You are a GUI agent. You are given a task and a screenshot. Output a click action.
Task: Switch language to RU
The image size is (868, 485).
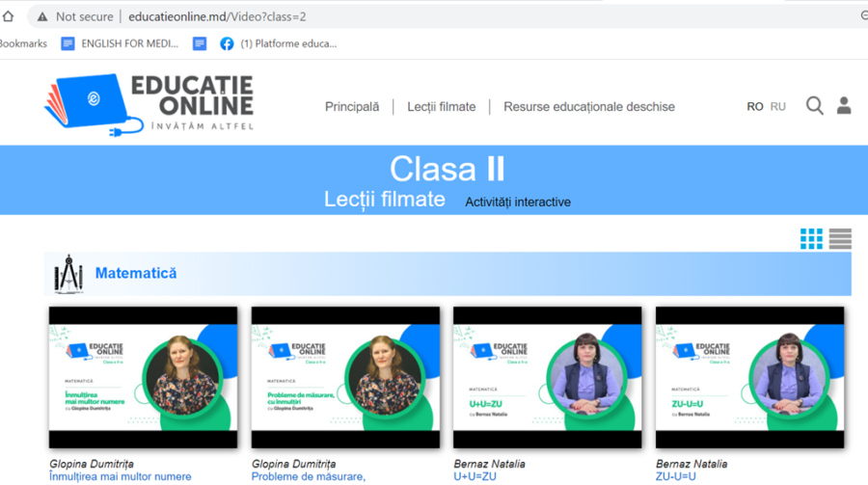777,107
